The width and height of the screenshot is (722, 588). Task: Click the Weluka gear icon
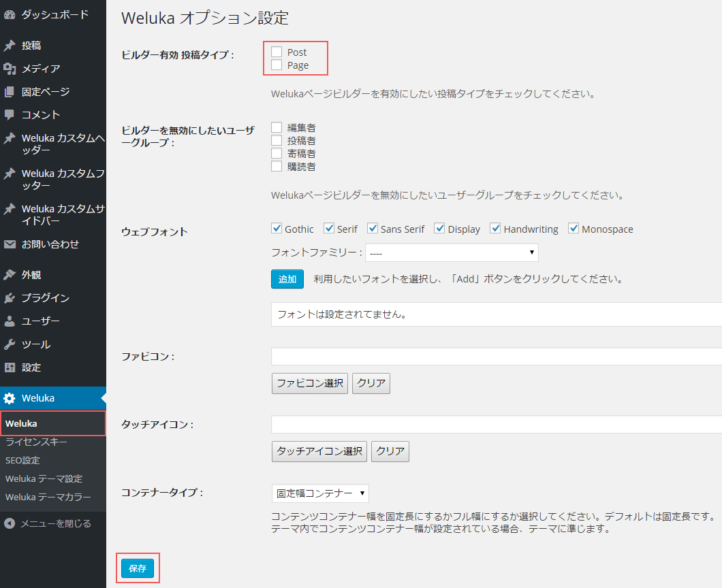pyautogui.click(x=10, y=398)
